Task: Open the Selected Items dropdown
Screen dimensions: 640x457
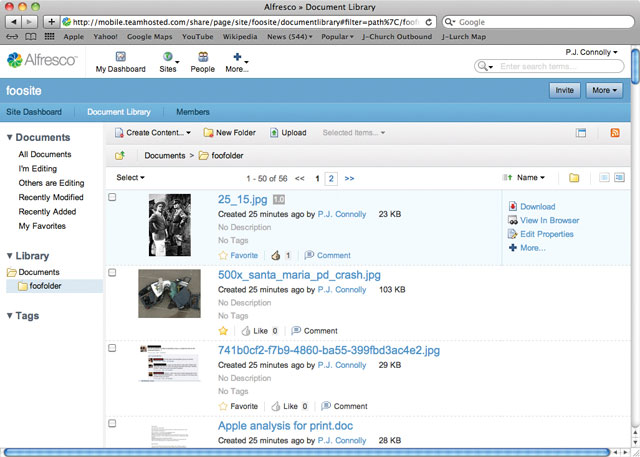Action: pyautogui.click(x=354, y=133)
